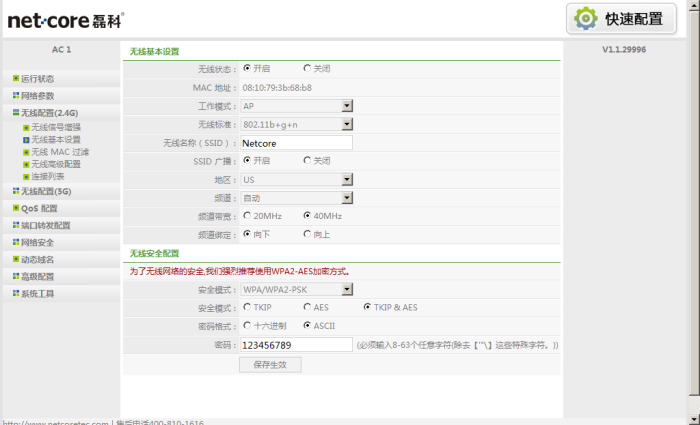Click into the SSID Netcore name field
The height and width of the screenshot is (425, 700).
coord(296,143)
